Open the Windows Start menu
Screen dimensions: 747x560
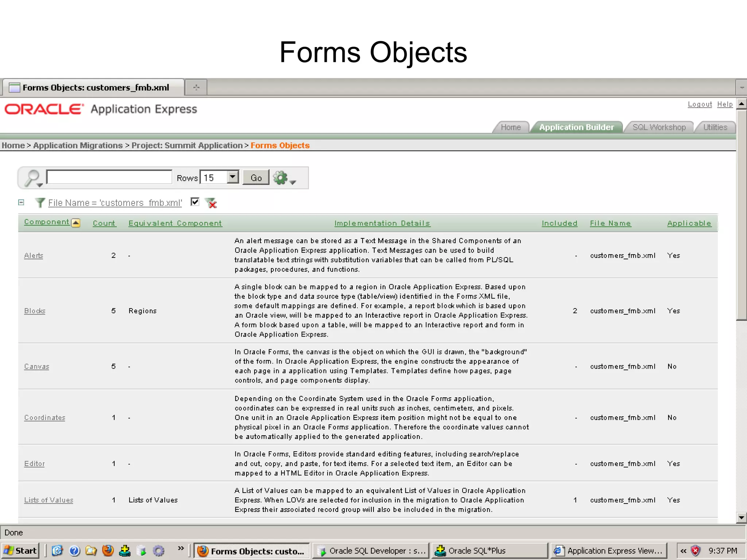pos(20,551)
